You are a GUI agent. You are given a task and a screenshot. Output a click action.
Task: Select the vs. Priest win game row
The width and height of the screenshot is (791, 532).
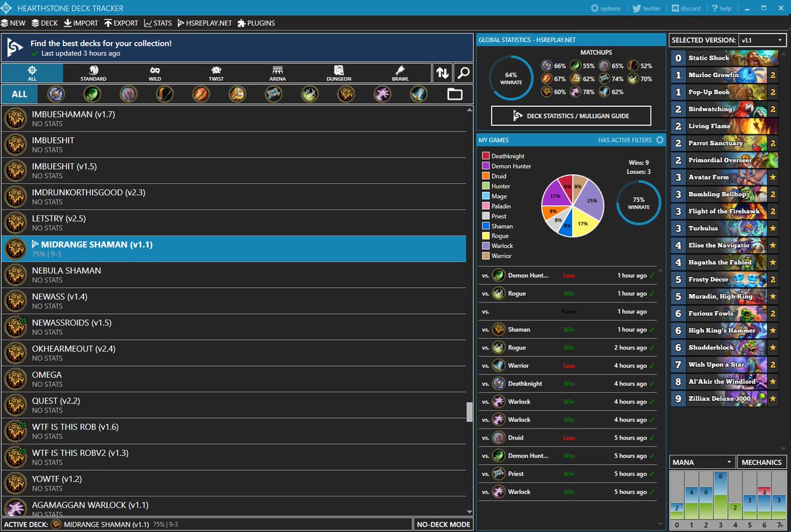[568, 474]
